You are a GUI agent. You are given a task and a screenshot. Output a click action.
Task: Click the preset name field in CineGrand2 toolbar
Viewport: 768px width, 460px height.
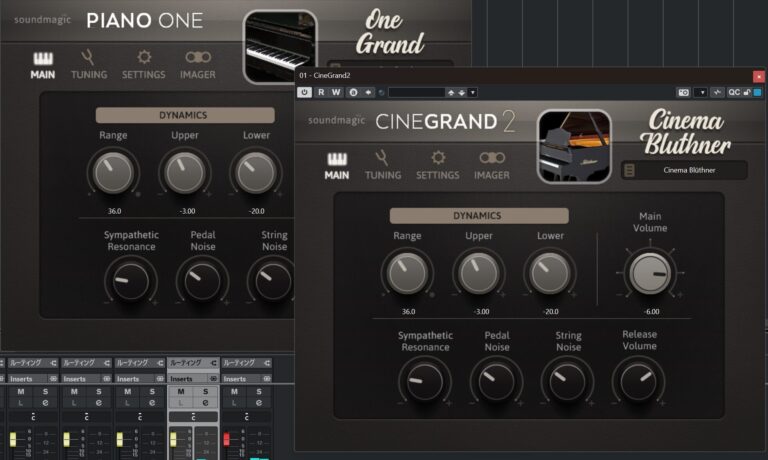(416, 92)
